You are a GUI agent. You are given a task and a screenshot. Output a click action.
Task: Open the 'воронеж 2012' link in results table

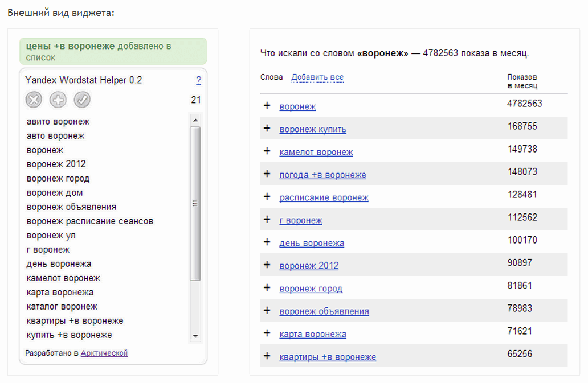point(309,266)
